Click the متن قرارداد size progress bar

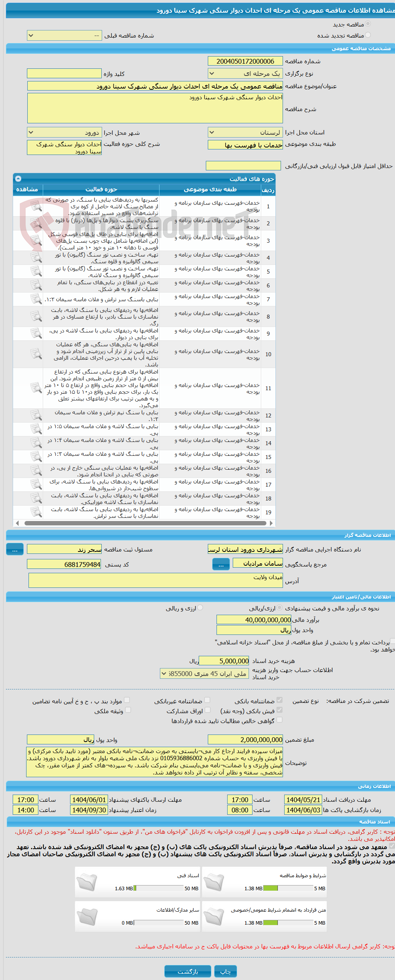click(x=289, y=923)
